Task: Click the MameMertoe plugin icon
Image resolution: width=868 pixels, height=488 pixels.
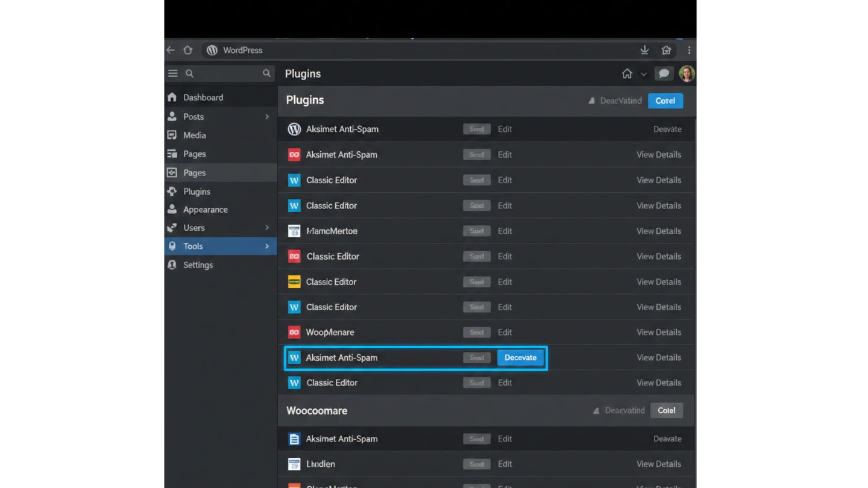Action: tap(294, 231)
